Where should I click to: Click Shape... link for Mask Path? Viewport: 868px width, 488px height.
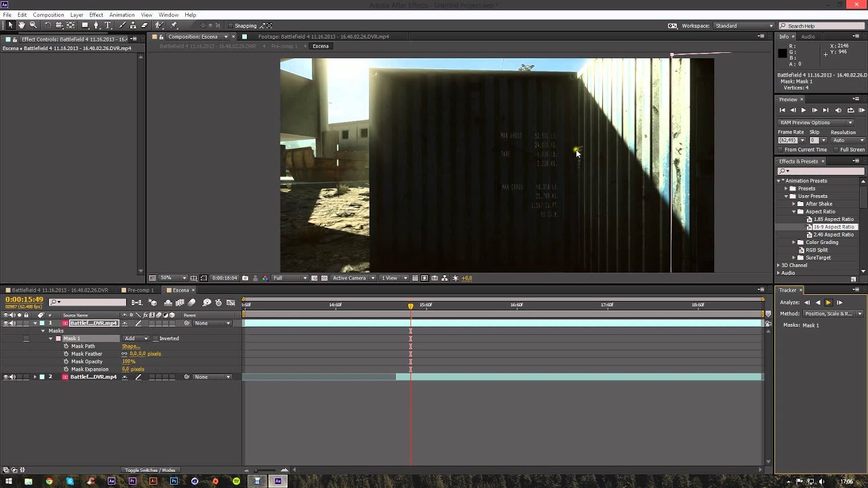coord(131,346)
